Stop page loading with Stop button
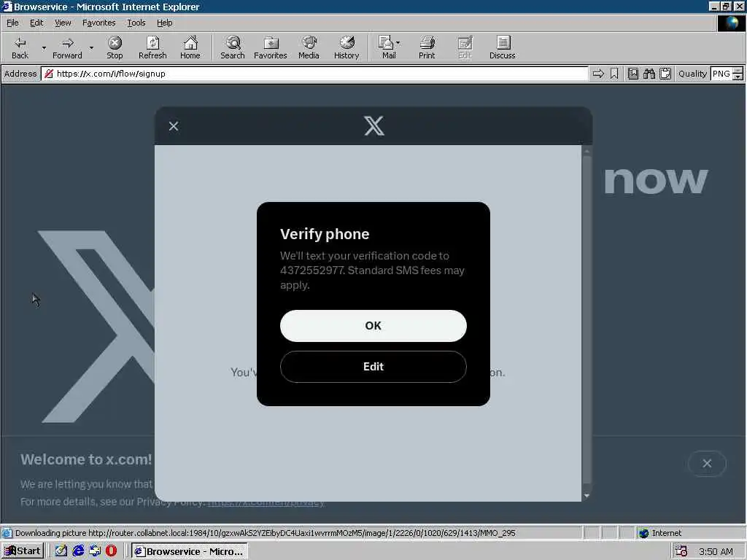The height and width of the screenshot is (560, 747). point(115,47)
